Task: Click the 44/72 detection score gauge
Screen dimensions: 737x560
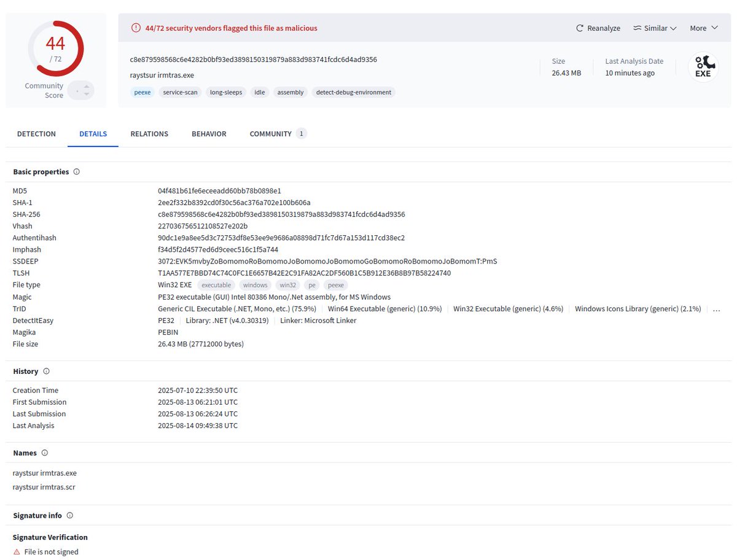Action: 55,49
